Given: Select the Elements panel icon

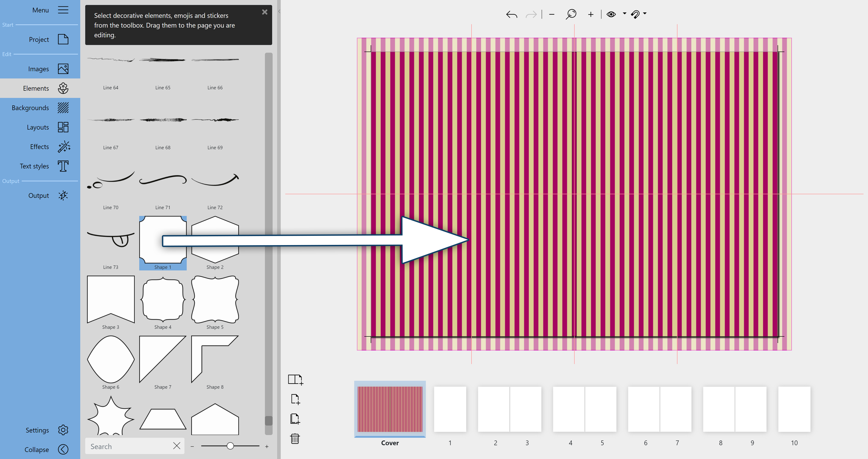Looking at the screenshot, I should (x=63, y=88).
